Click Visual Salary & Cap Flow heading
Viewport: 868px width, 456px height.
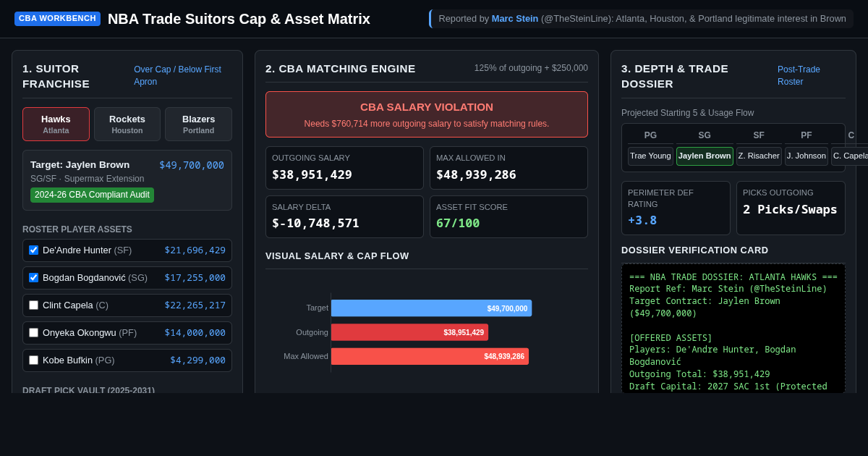tap(337, 256)
